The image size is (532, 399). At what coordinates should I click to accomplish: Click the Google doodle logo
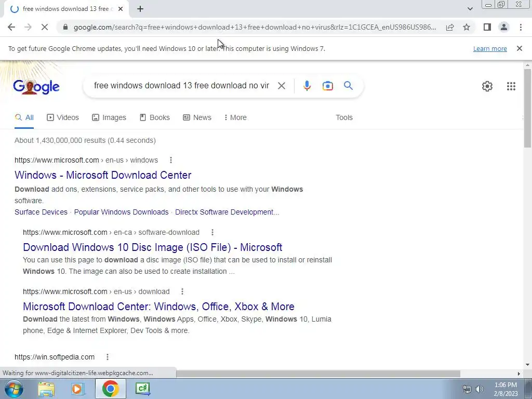point(36,87)
